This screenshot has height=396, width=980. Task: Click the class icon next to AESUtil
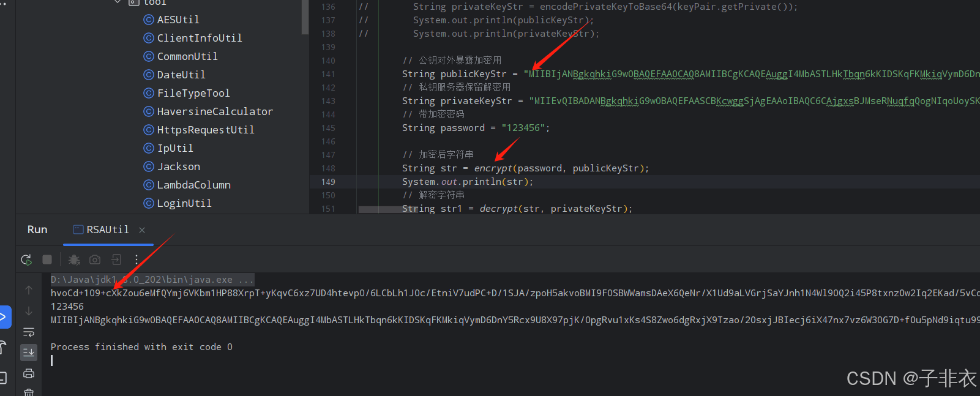149,20
